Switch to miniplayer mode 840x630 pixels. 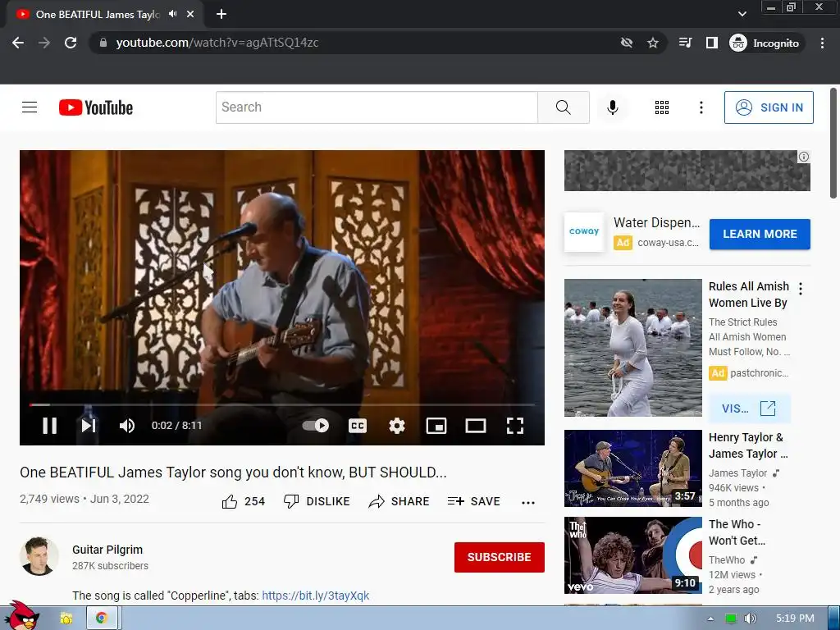click(x=436, y=426)
